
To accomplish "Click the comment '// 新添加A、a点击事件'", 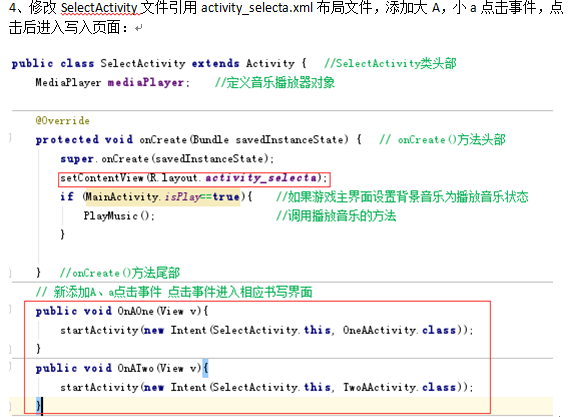I will click(x=99, y=292).
